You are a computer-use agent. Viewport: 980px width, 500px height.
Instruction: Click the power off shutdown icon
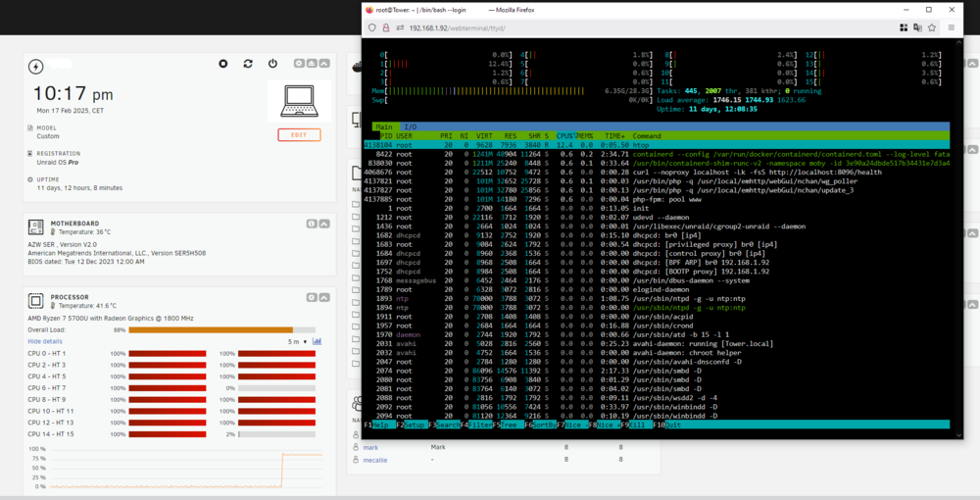coord(272,64)
